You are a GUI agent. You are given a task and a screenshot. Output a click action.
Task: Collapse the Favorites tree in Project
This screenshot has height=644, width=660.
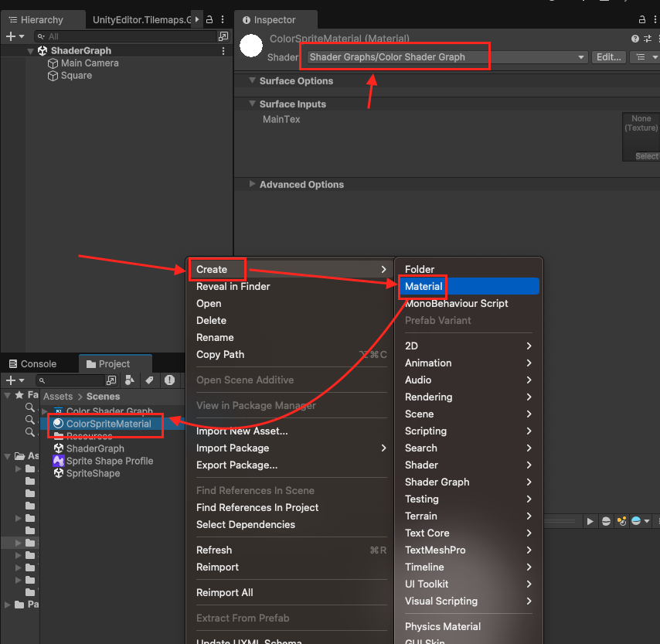(x=8, y=395)
